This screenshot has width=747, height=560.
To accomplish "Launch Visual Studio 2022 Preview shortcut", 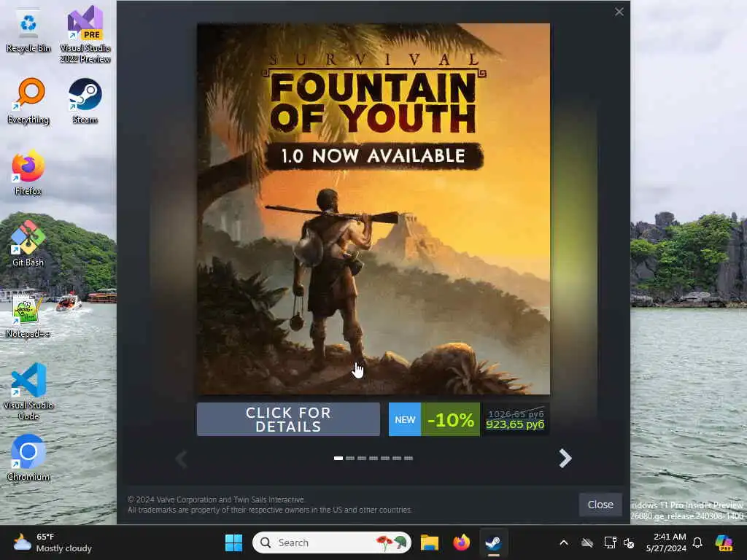I will click(85, 34).
